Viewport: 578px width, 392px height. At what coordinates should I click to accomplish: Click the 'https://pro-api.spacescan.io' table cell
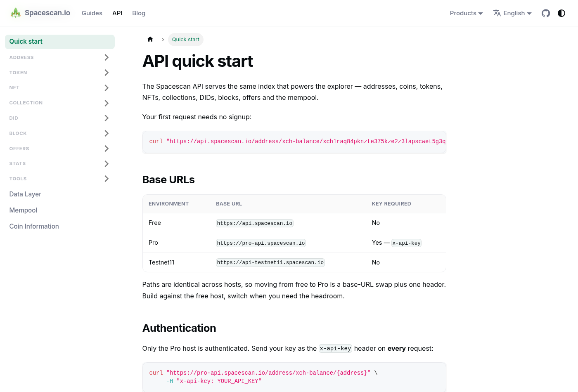[x=261, y=243]
